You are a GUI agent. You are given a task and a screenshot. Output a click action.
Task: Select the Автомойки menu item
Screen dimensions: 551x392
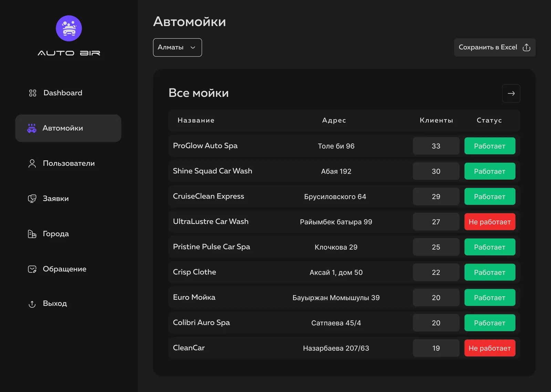(68, 128)
